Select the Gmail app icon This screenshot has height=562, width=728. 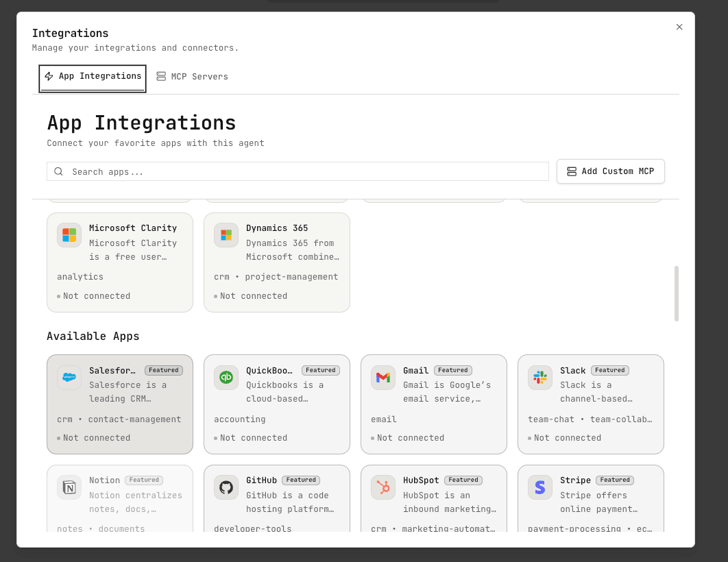pos(383,377)
